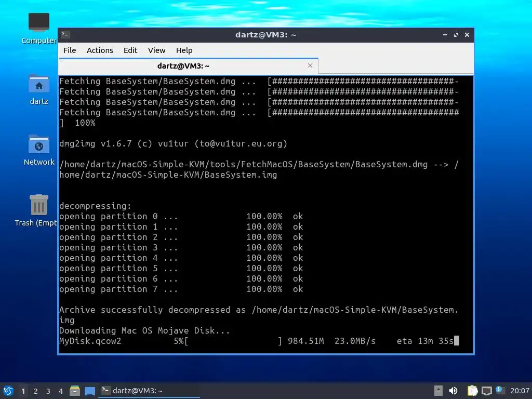Click the '] 100%' text
This screenshot has width=532, height=399.
pos(77,123)
